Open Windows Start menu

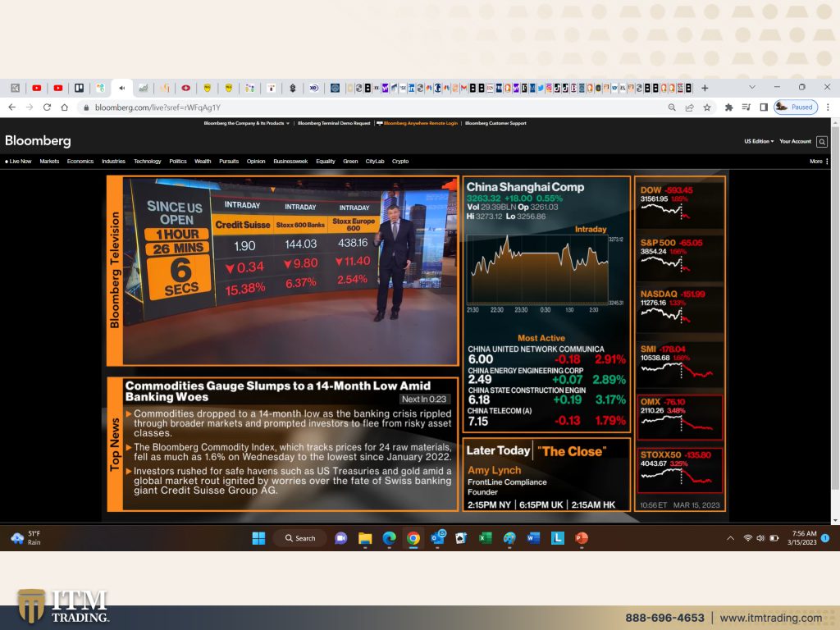258,538
